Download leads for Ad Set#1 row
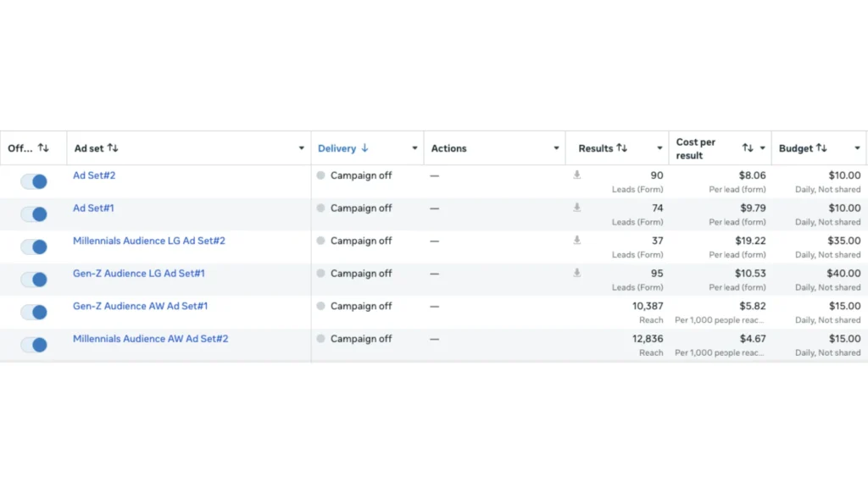The image size is (868, 488). tap(576, 208)
